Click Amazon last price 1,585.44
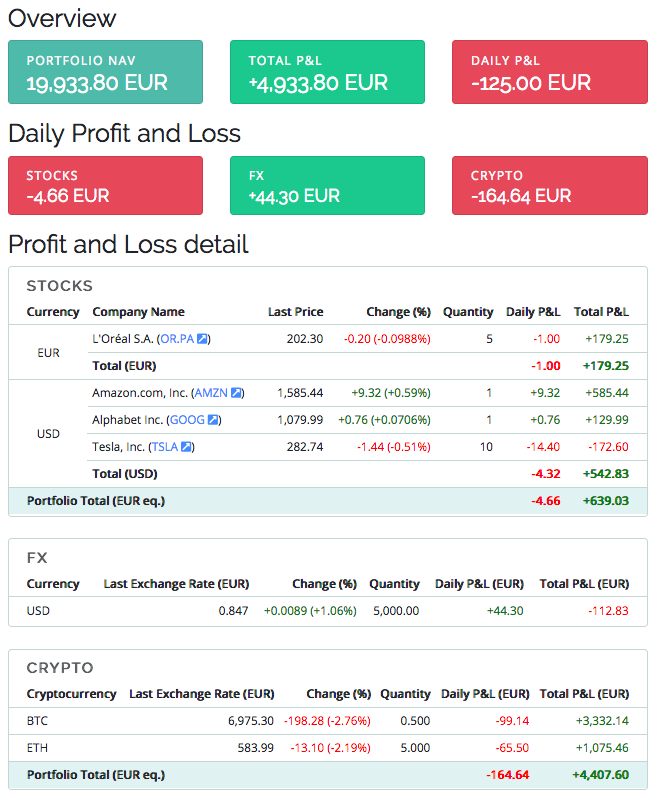This screenshot has height=800, width=657. (300, 393)
